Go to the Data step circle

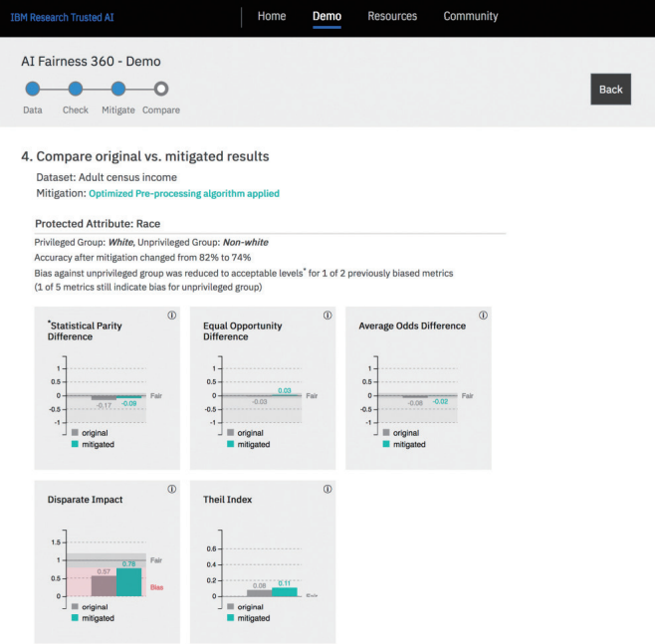click(x=32, y=89)
